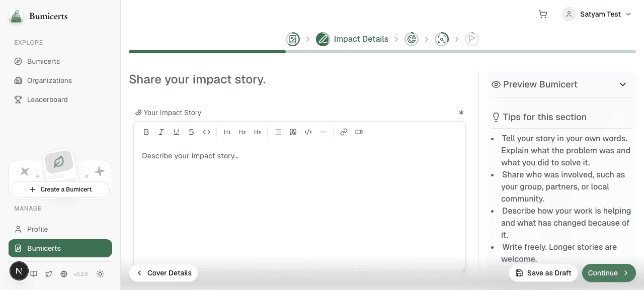Screen dimensions: 644x290
Task: Open Bumicerts under Explore
Action: [60, 61]
